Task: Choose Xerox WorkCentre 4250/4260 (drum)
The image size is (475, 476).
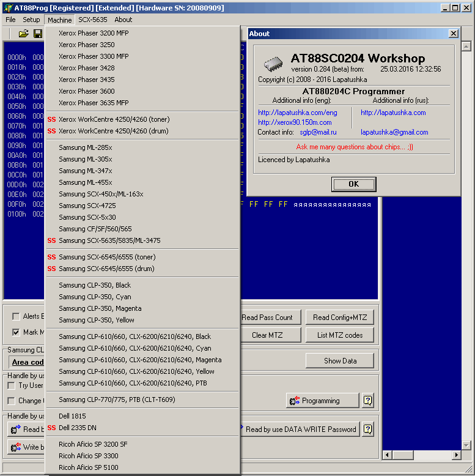Action: pyautogui.click(x=142, y=131)
